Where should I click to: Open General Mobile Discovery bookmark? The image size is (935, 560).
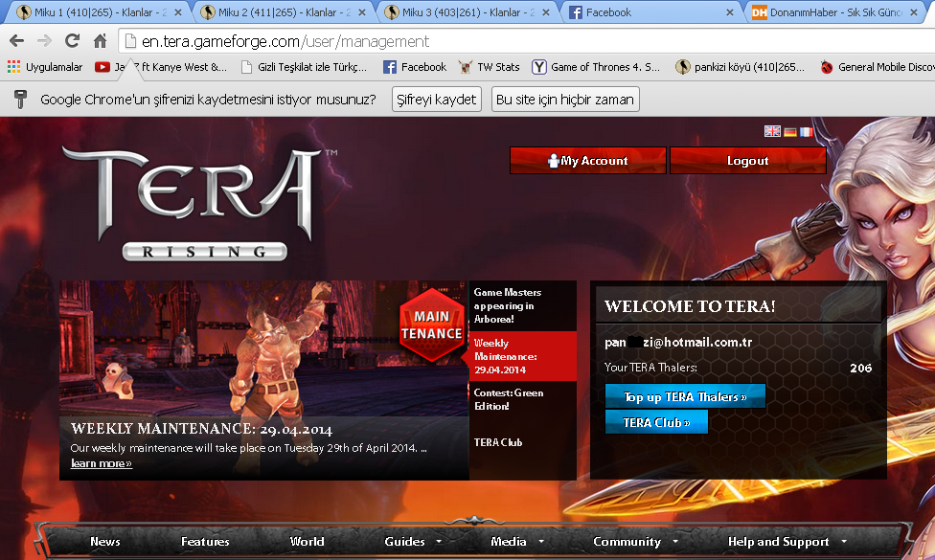click(877, 67)
